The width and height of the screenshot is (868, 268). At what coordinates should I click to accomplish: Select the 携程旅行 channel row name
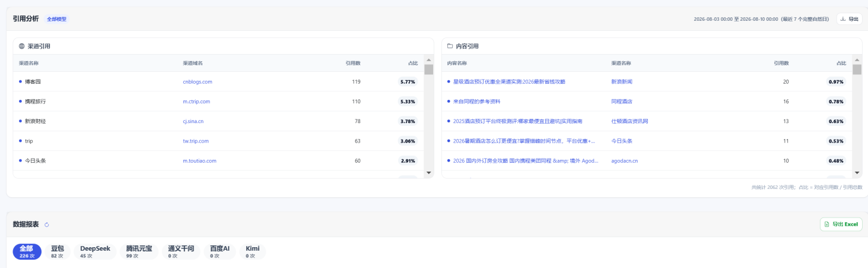pyautogui.click(x=35, y=102)
